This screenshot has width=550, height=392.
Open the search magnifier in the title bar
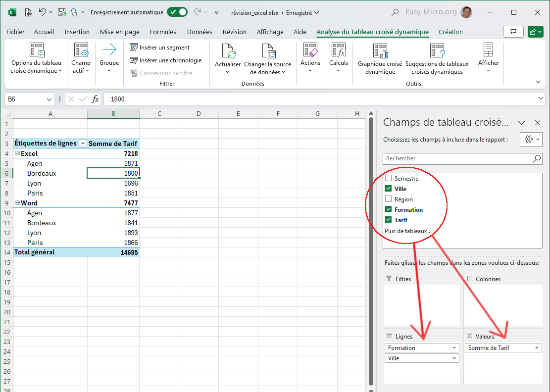[x=395, y=12]
